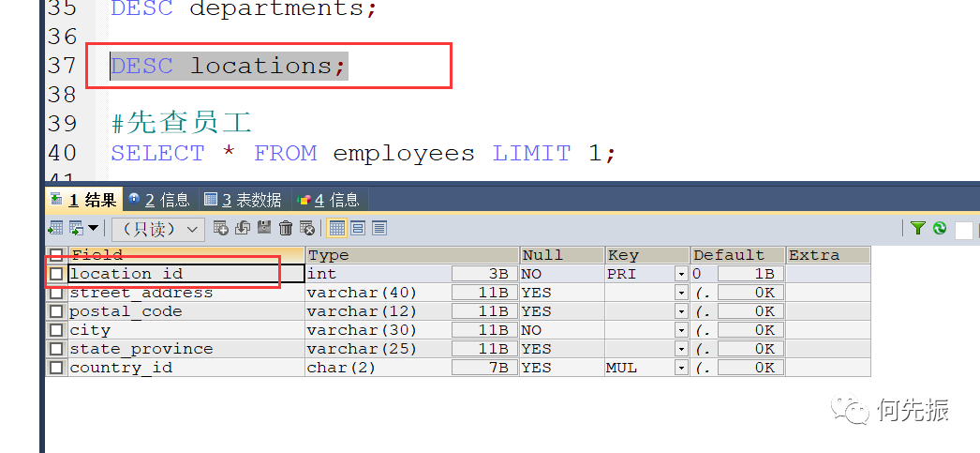This screenshot has height=453, width=980.
Task: Open Key dropdown in state_province row
Action: click(681, 349)
